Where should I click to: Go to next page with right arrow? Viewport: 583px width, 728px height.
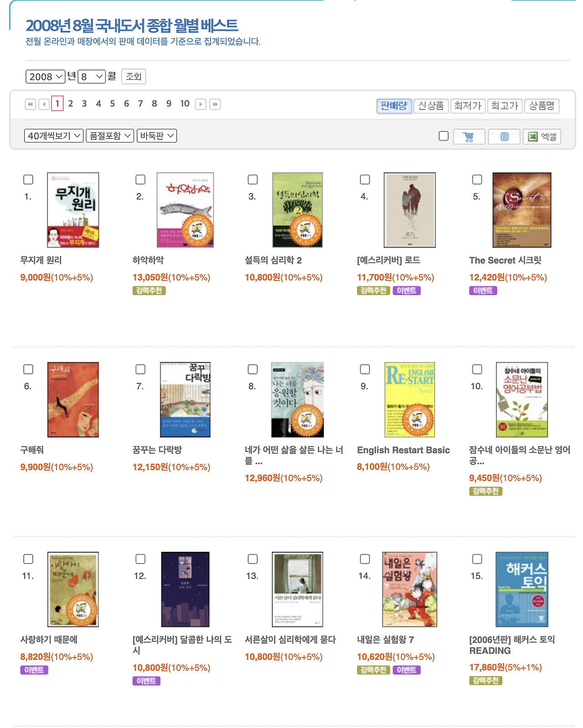[x=200, y=104]
